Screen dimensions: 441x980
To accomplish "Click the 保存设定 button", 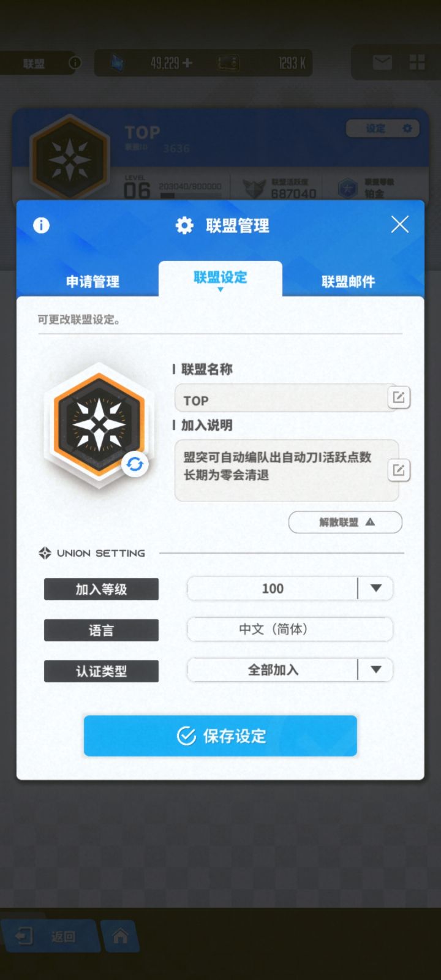I will tap(221, 736).
